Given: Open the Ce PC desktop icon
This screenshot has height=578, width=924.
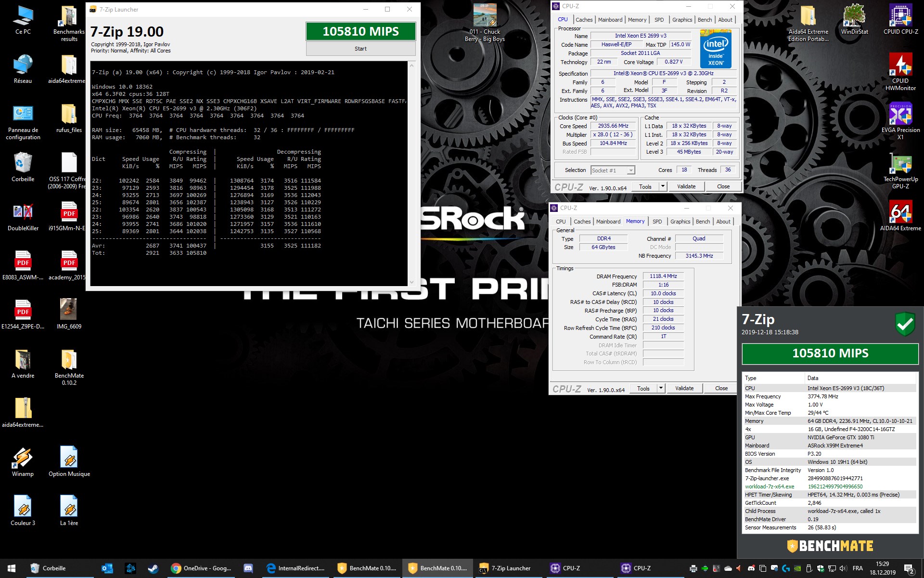Looking at the screenshot, I should pos(23,20).
